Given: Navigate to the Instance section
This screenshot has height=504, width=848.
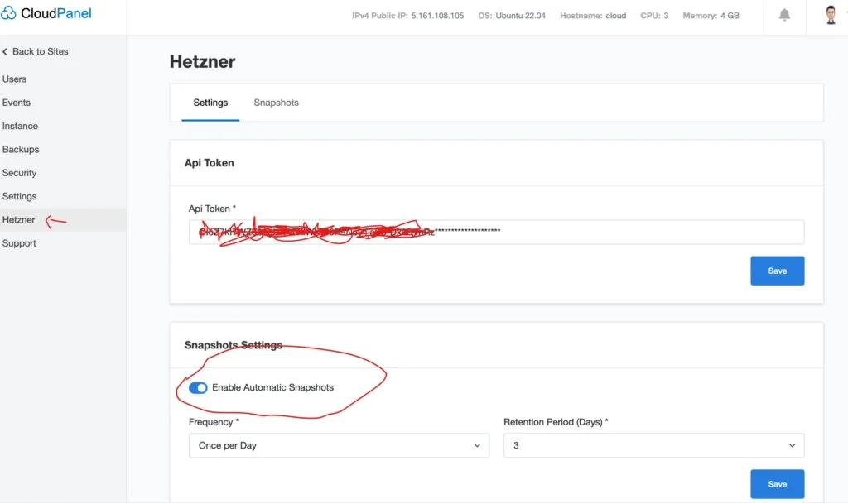Looking at the screenshot, I should coord(20,126).
